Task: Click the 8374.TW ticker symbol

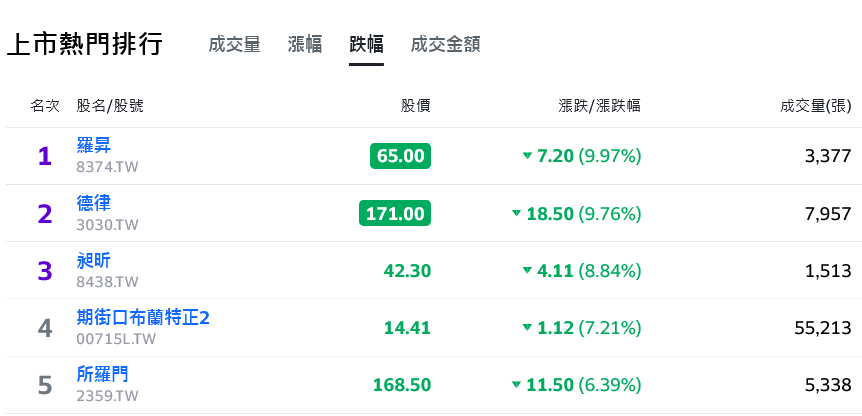Action: click(x=107, y=167)
